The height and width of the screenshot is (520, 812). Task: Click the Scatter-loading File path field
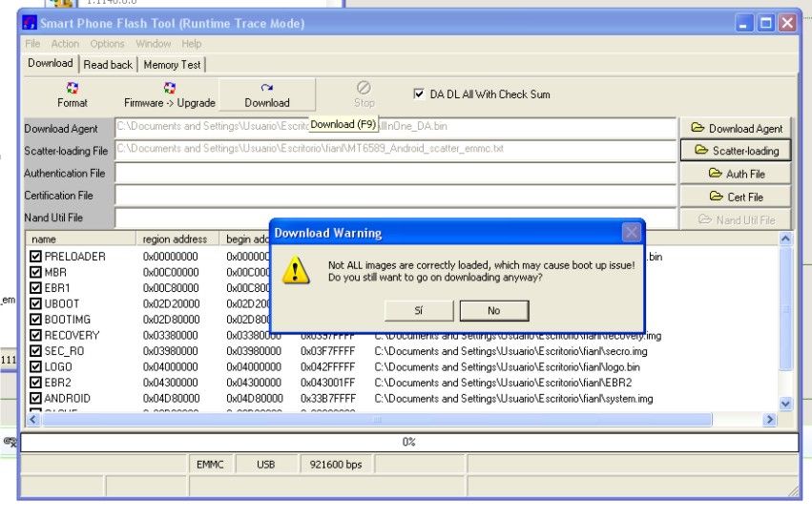click(396, 150)
